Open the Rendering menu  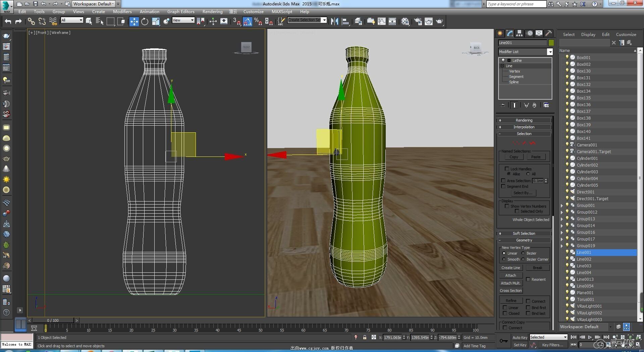click(x=212, y=11)
